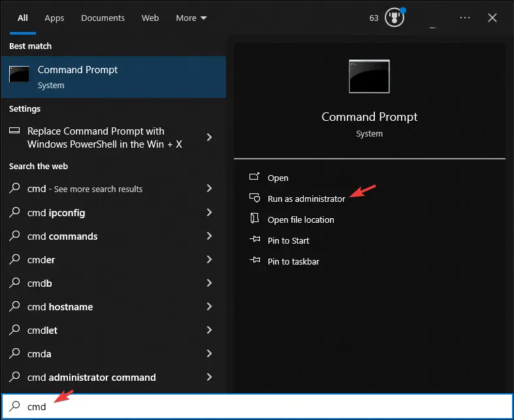Open the More dropdown filter
This screenshot has width=514, height=420.
click(x=191, y=18)
